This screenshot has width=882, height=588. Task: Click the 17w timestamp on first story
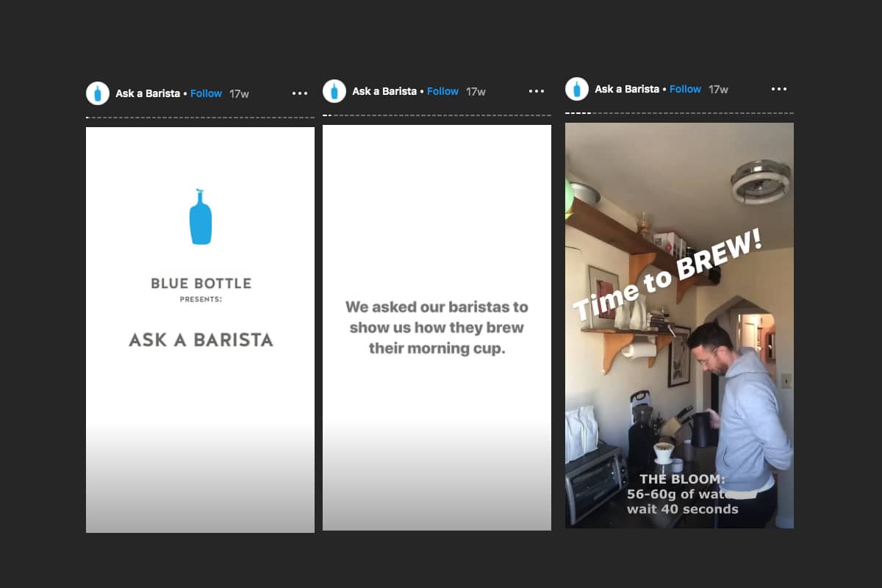(239, 94)
